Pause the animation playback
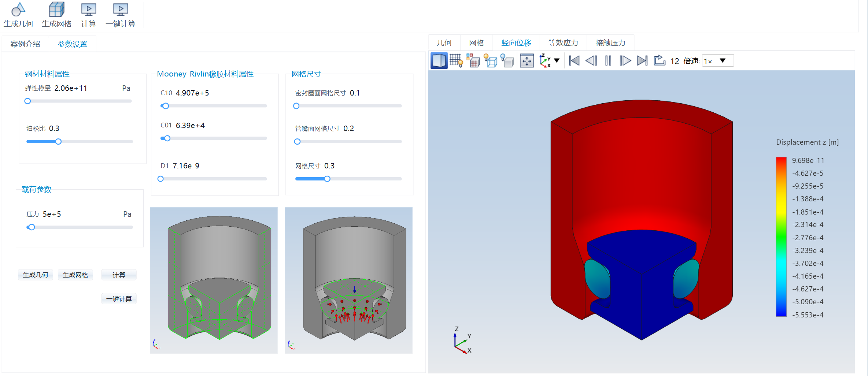The image size is (868, 376). [x=608, y=61]
